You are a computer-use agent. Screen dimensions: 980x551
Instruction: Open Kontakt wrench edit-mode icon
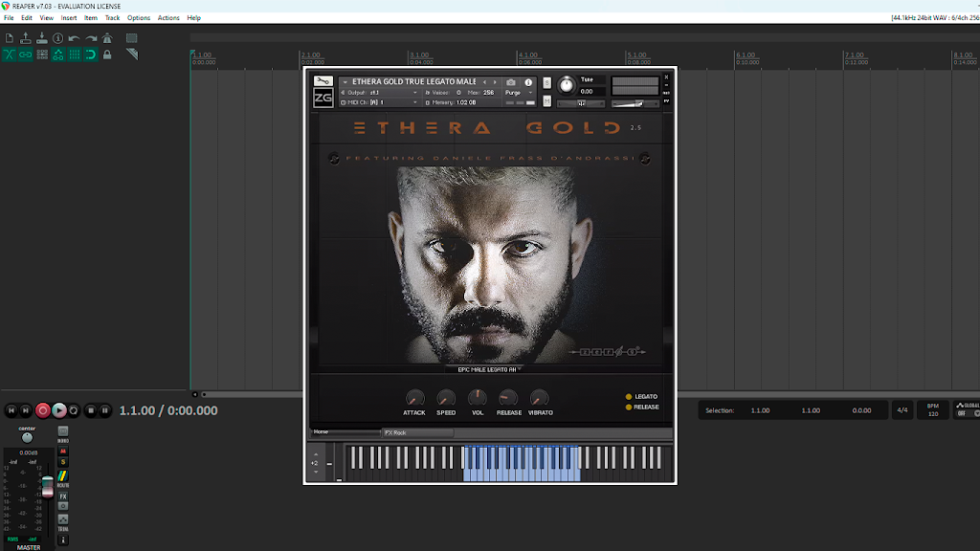(x=323, y=81)
